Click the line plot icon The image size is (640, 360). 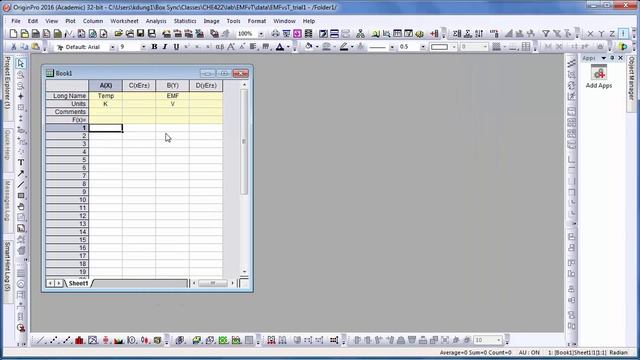(40, 340)
